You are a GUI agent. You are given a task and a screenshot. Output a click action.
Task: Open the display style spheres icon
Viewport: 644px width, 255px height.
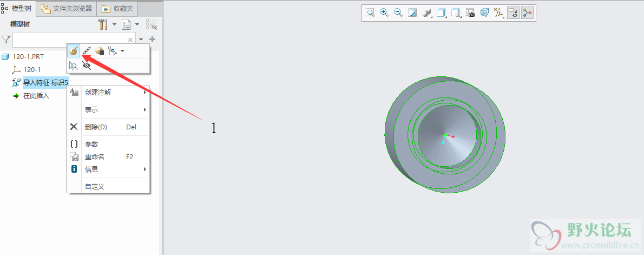(x=426, y=13)
